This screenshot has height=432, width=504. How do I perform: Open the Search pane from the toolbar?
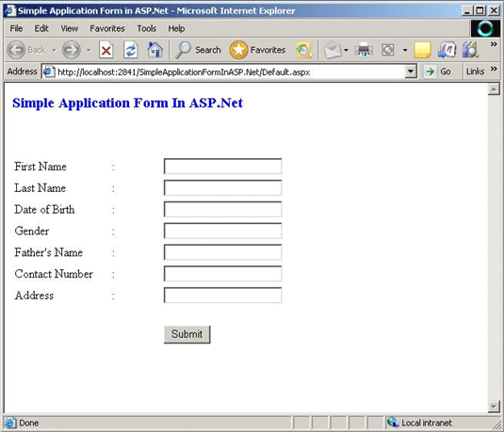click(198, 50)
